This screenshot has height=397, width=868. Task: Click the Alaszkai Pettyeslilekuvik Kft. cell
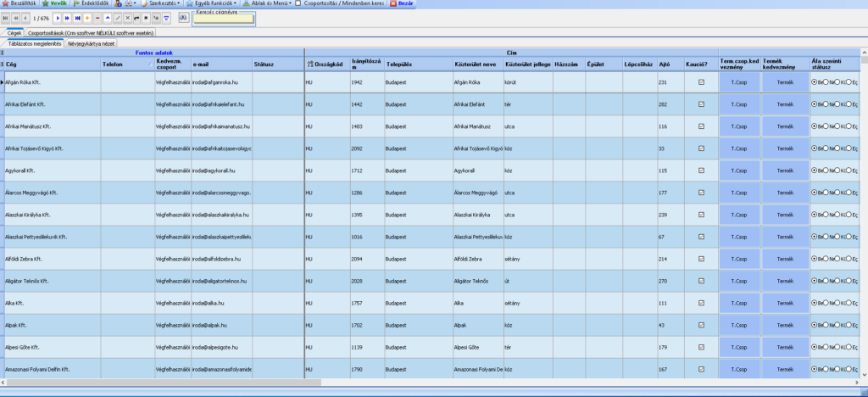pos(53,237)
